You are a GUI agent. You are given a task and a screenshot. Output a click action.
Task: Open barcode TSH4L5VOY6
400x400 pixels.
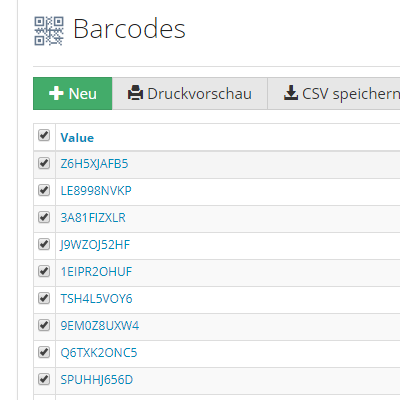coord(96,299)
